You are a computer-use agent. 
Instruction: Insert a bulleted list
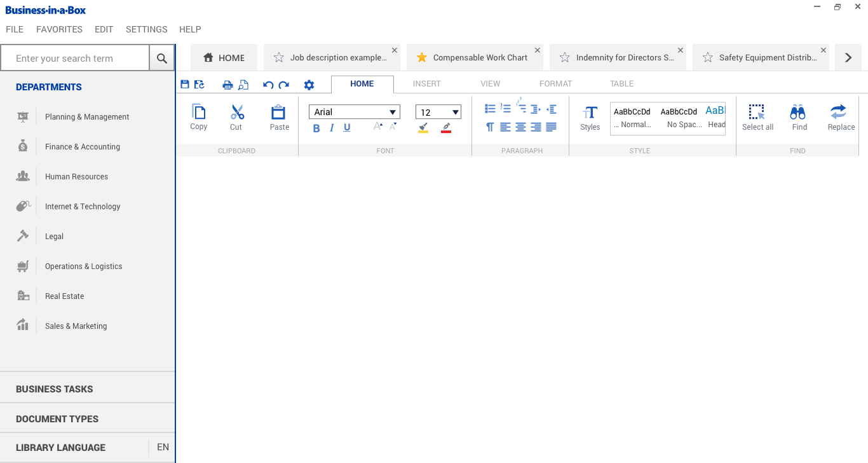coord(490,109)
